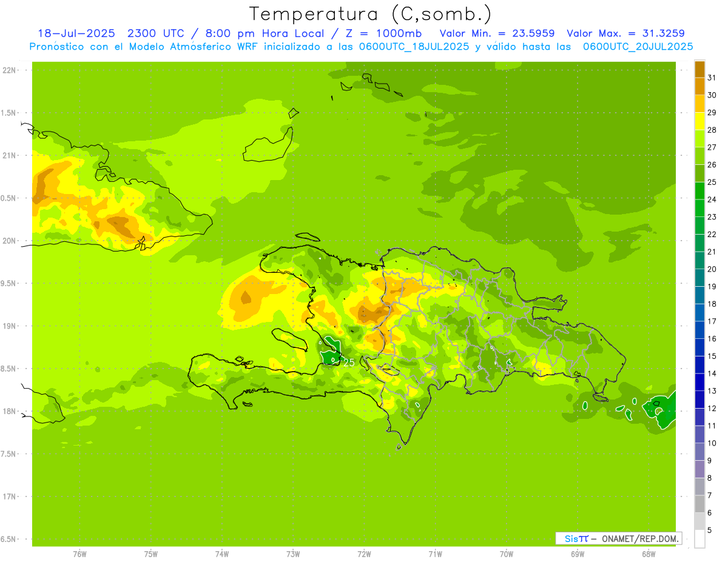Screen dimensions: 728x562
Task: Select the 'Z = 1000mb' level text
Action: (x=383, y=33)
